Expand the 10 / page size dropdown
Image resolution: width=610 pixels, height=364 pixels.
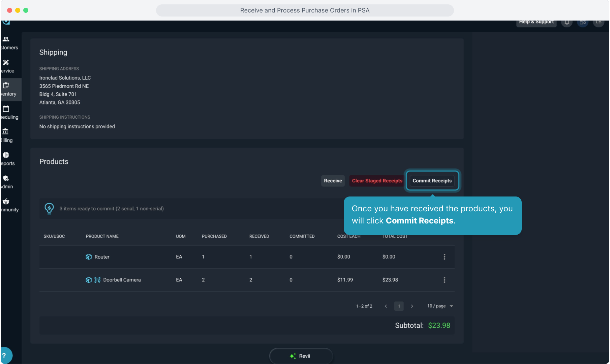tap(440, 306)
